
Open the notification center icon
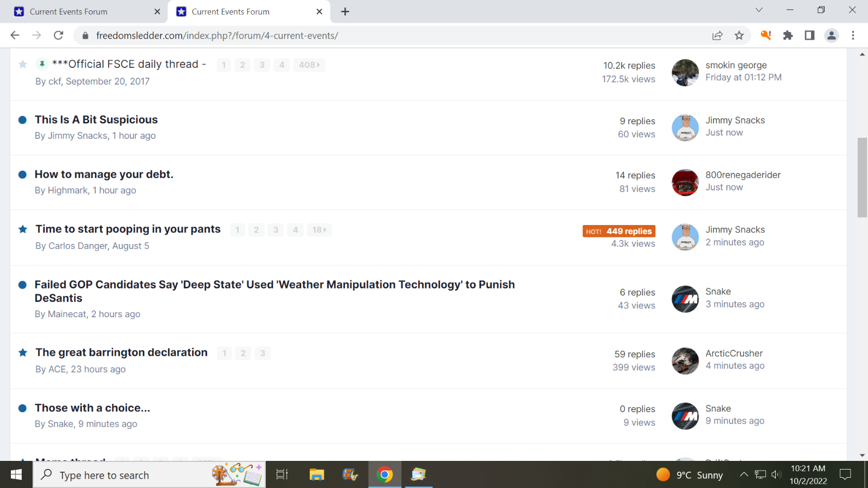point(845,475)
